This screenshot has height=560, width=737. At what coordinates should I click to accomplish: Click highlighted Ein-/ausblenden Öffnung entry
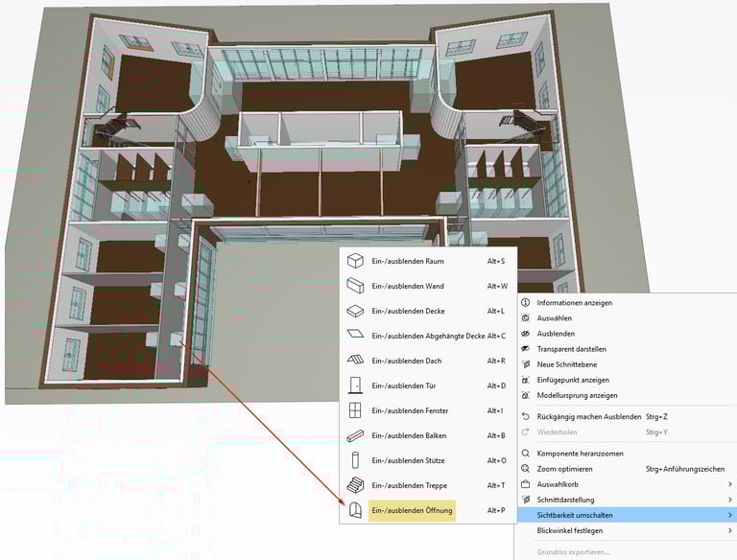413,510
